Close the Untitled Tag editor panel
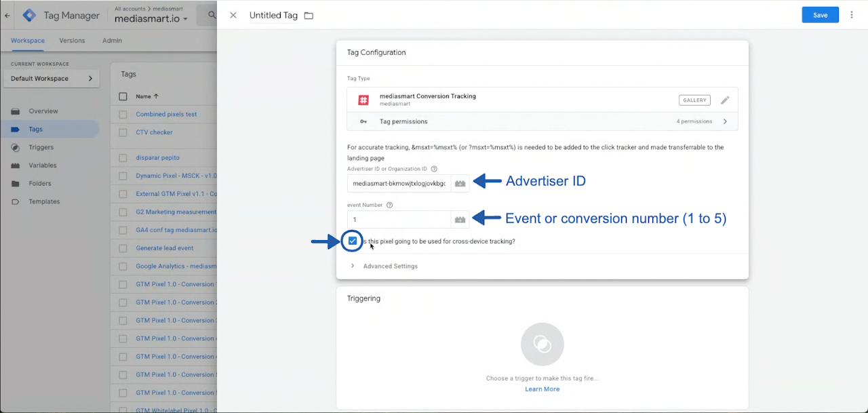The image size is (868, 413). tap(233, 16)
